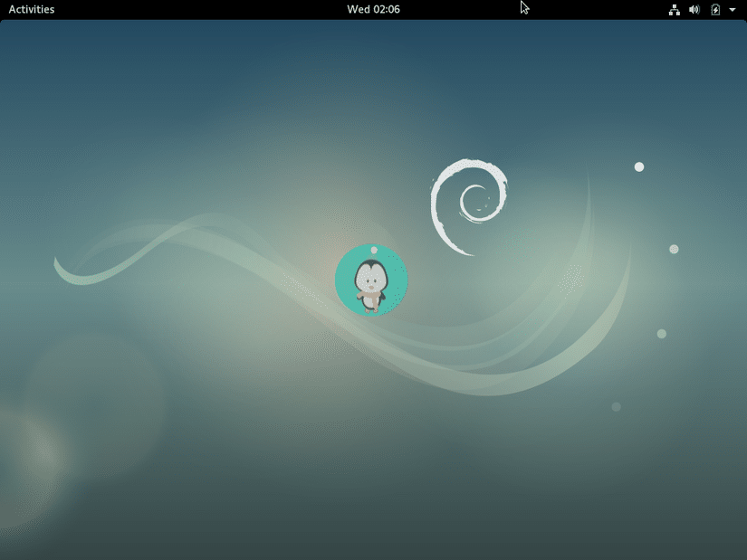Select the audio output icon in top bar
This screenshot has height=560, width=747.
click(x=694, y=9)
